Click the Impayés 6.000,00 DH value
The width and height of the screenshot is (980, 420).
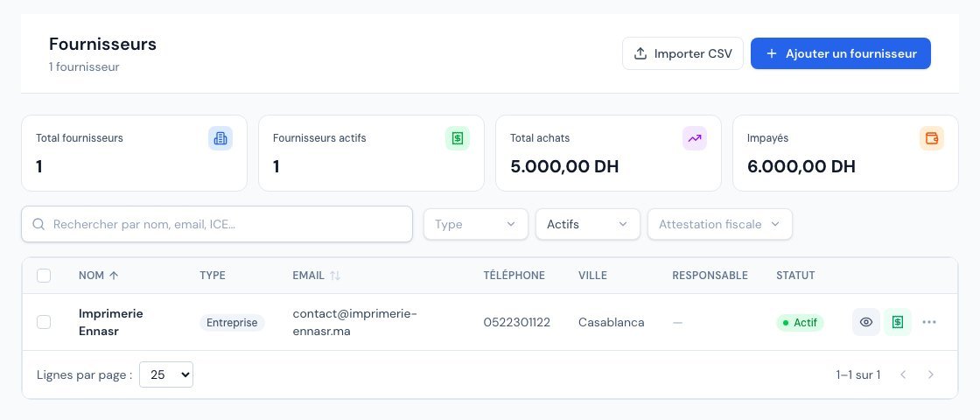tap(801, 167)
